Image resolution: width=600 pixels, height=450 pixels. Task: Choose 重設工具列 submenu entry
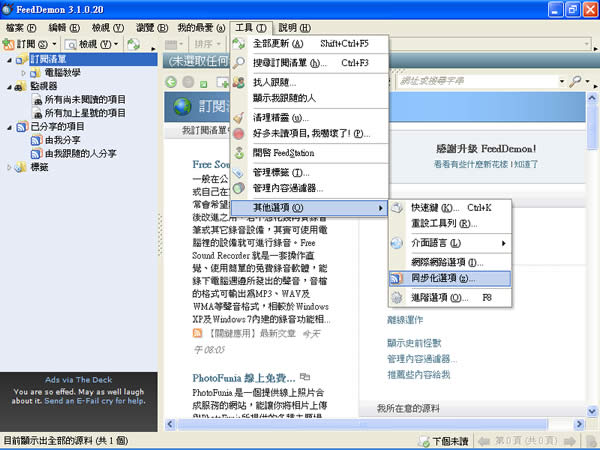pos(450,223)
